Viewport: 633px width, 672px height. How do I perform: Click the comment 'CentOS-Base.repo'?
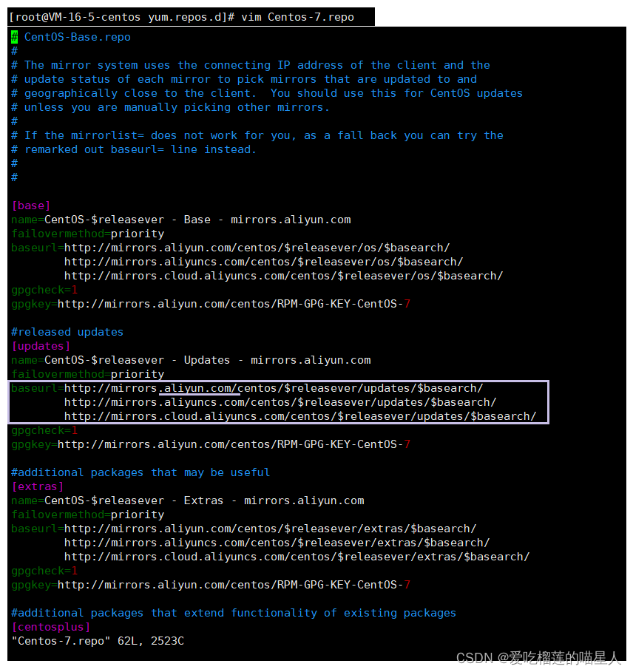click(77, 37)
